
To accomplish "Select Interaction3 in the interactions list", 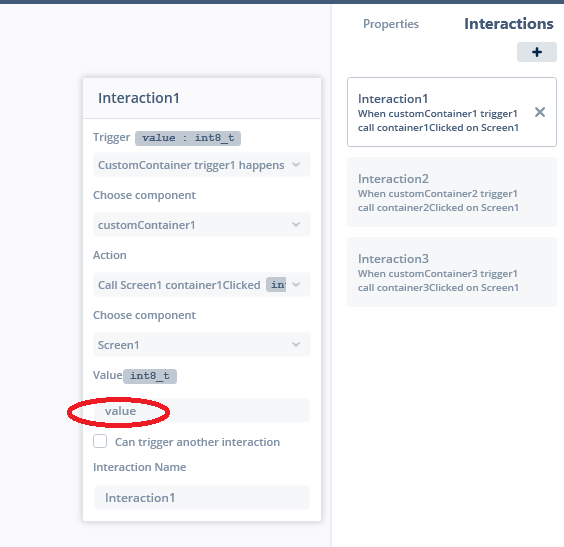I will pos(452,272).
